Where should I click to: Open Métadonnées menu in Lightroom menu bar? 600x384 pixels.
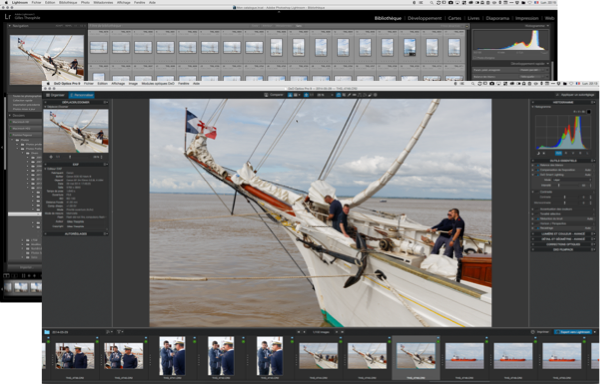pos(103,2)
